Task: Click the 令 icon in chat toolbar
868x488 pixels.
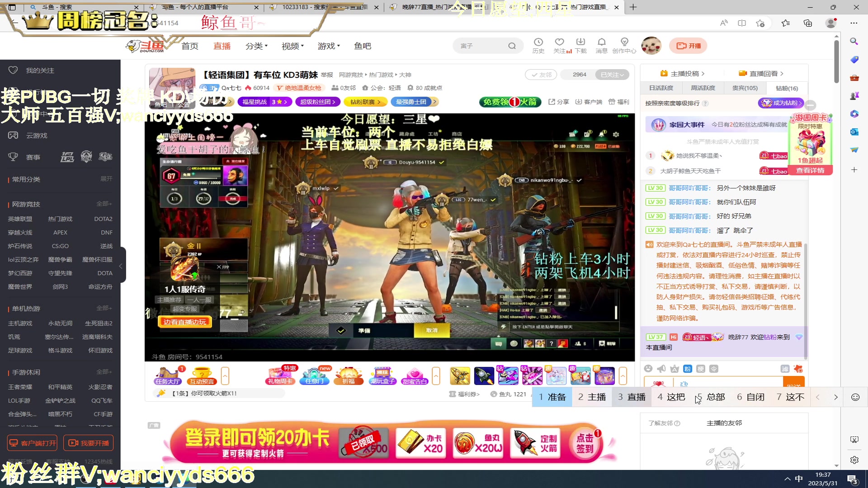Action: [x=714, y=369]
